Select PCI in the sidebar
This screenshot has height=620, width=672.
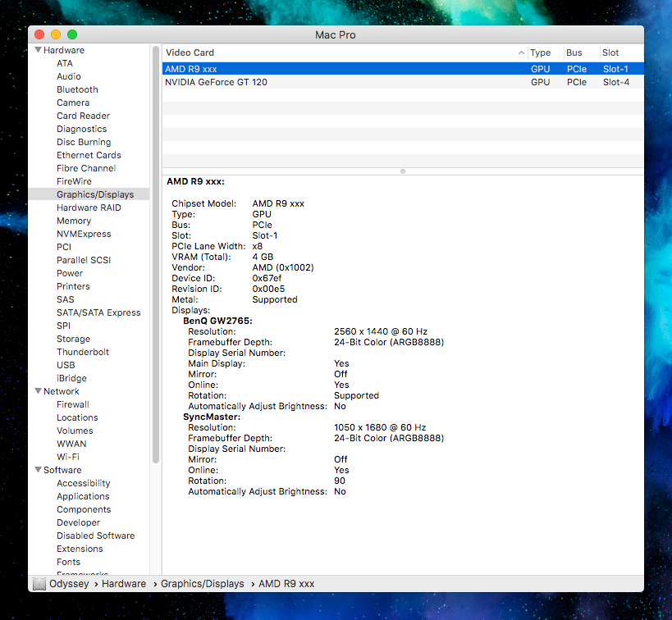[64, 247]
